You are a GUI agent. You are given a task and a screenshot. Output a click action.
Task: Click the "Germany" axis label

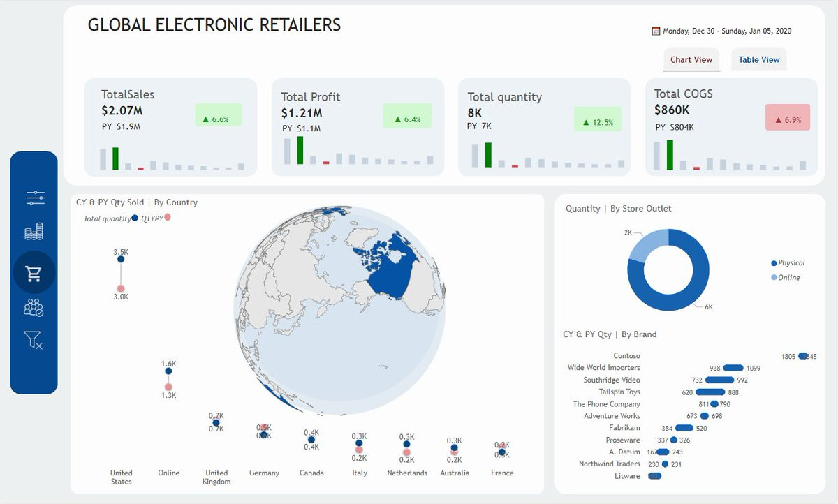point(264,473)
